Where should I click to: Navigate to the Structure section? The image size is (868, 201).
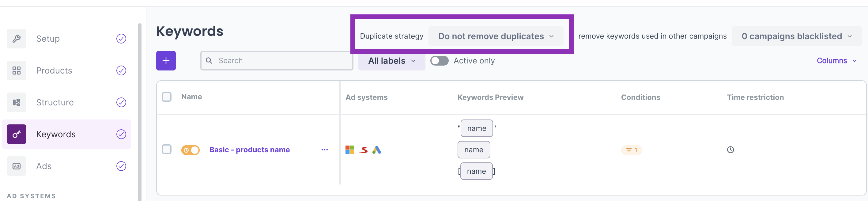[x=55, y=103]
